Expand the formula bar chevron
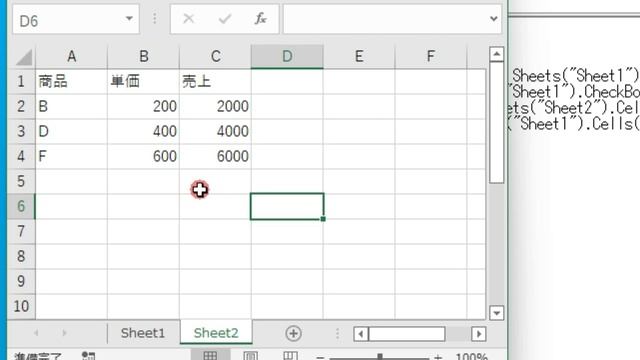Image resolution: width=640 pixels, height=360 pixels. point(494,19)
